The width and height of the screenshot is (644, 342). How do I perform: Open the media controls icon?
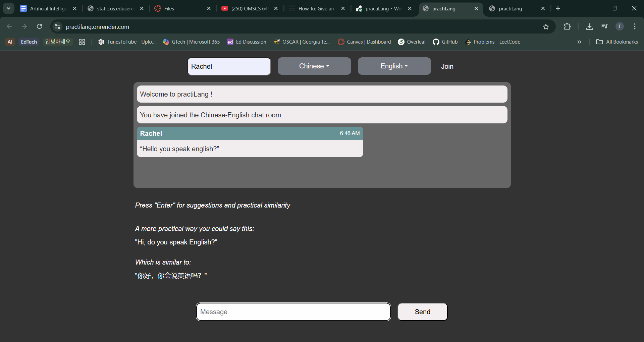pos(604,26)
